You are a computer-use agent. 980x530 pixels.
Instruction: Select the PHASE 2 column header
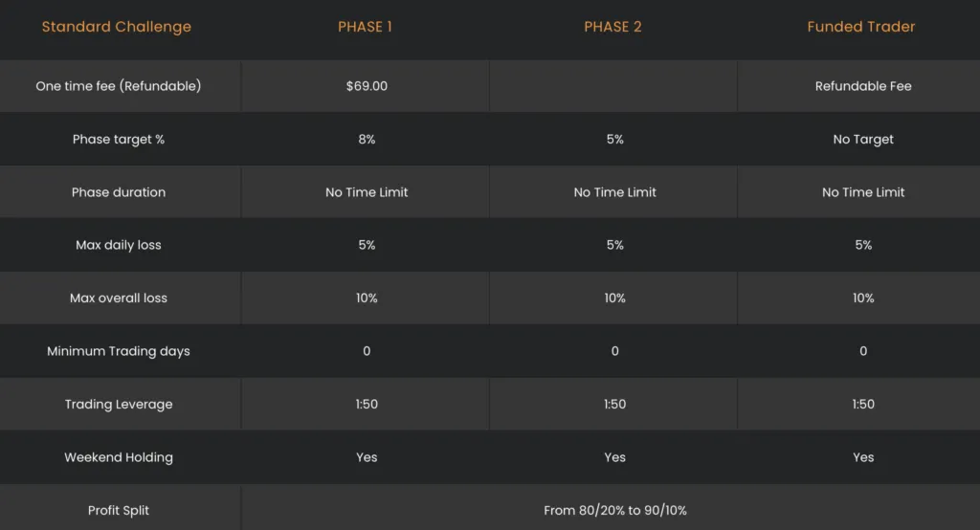coord(613,27)
